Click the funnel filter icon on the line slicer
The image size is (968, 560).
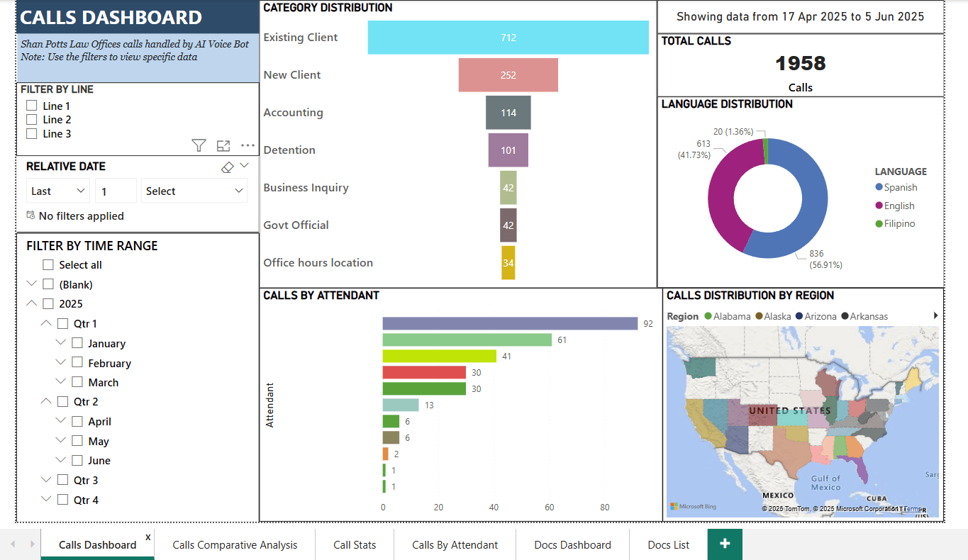click(x=199, y=145)
